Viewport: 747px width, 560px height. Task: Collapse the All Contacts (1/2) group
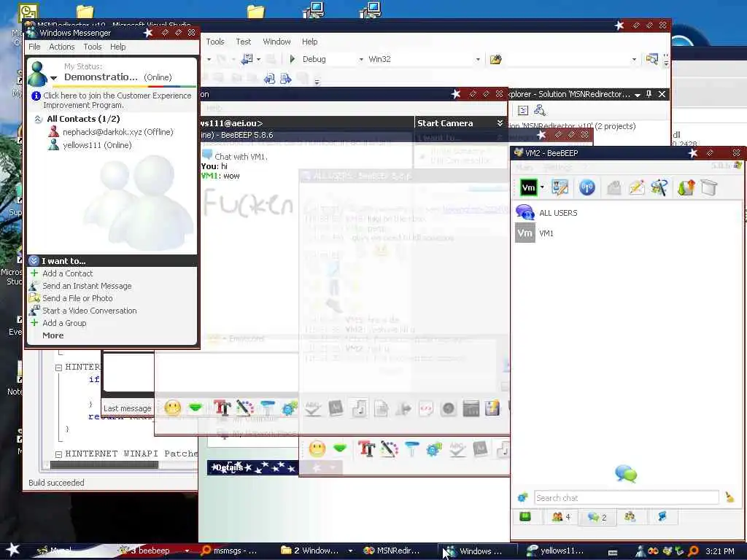pos(38,119)
